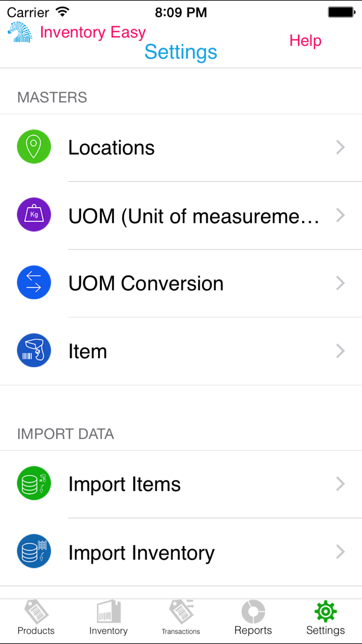
Task: Tap the Item barcode scanner icon
Action: click(x=34, y=350)
